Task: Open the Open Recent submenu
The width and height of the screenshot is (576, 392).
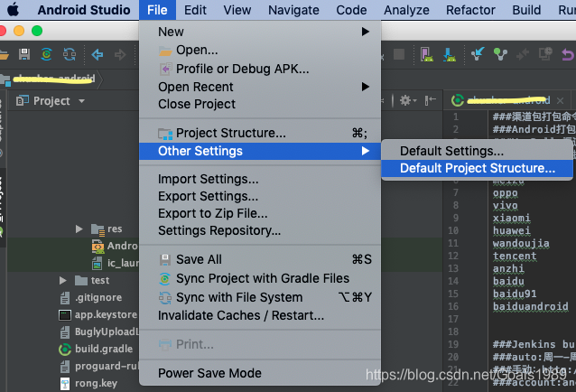Action: (260, 87)
